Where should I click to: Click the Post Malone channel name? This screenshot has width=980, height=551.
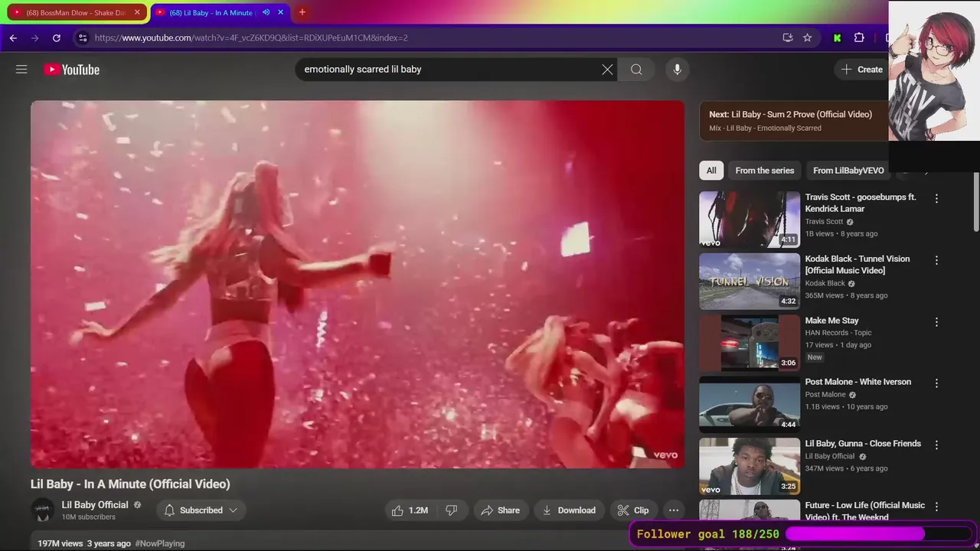pyautogui.click(x=825, y=395)
